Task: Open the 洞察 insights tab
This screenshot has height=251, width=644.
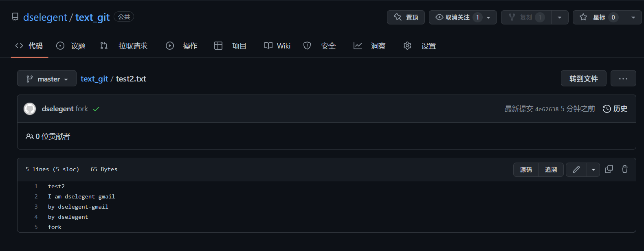Action: [x=369, y=46]
